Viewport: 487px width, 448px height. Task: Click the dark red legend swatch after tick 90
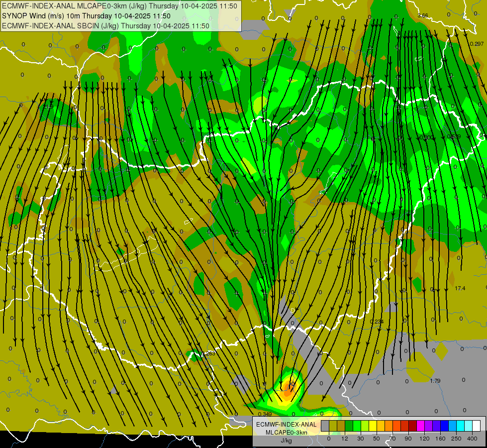tap(413, 426)
